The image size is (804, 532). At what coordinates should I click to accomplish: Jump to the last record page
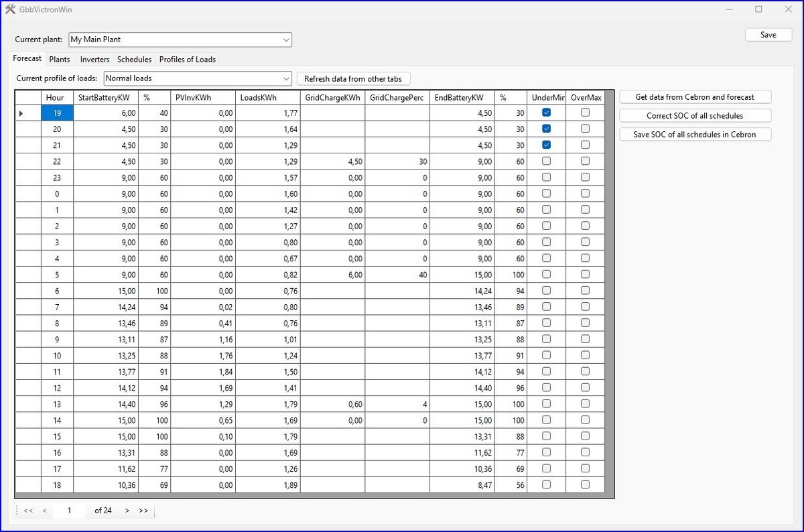point(143,511)
